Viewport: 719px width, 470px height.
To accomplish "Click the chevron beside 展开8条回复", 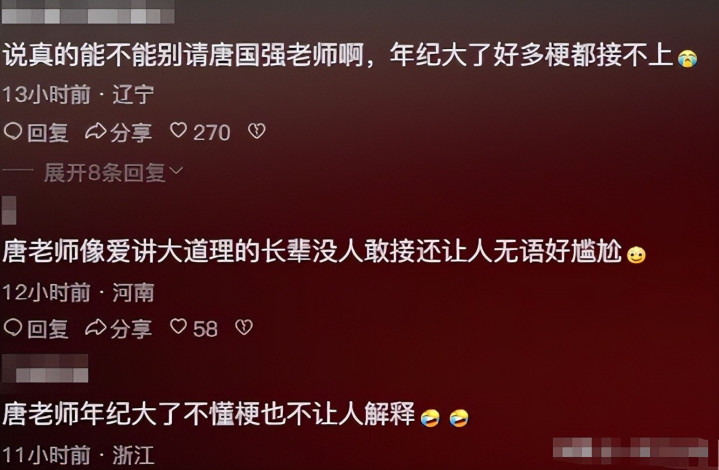I will [x=176, y=171].
